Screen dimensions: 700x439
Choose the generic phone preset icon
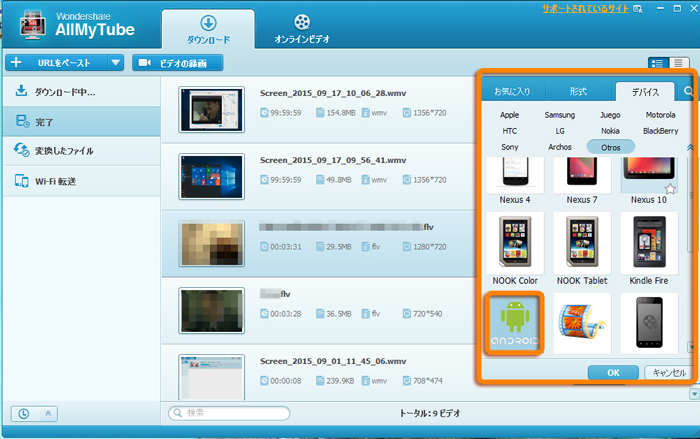[x=649, y=323]
